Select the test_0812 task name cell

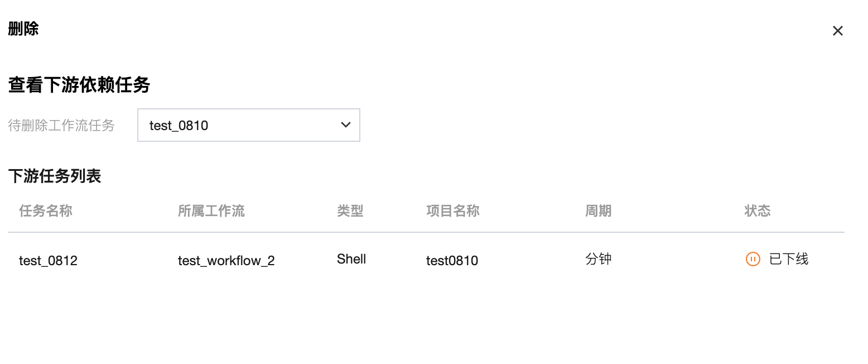click(x=48, y=260)
